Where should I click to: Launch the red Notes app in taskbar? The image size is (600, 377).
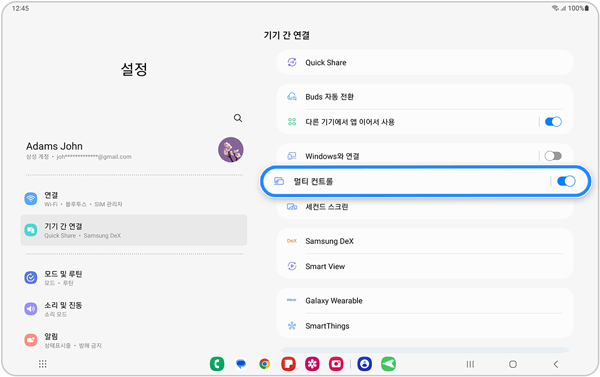point(289,364)
